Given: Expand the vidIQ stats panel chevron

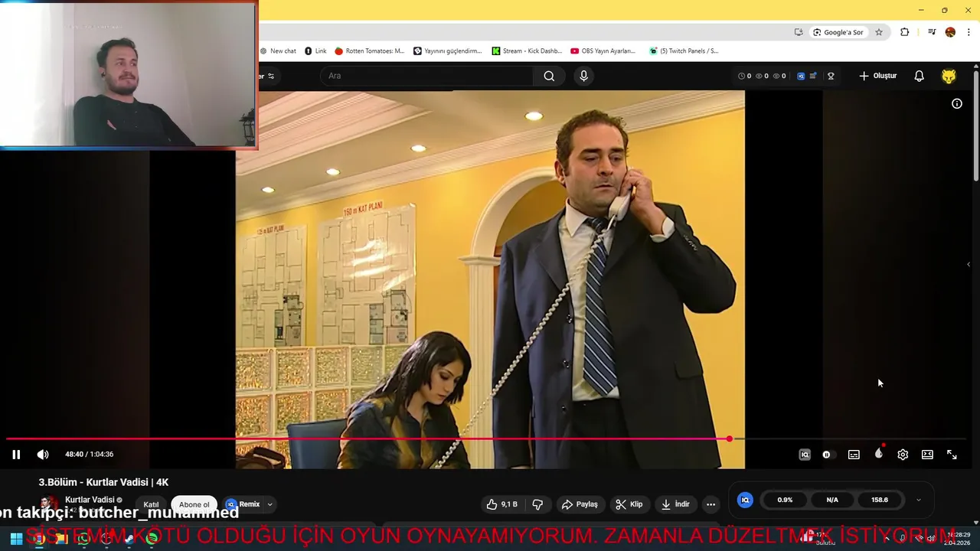Looking at the screenshot, I should click(x=918, y=500).
